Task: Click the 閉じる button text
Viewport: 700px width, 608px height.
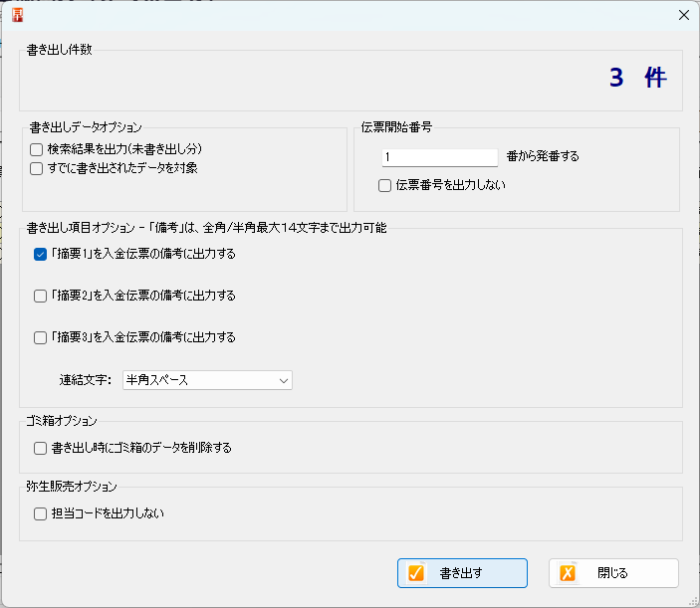Action: coord(612,573)
